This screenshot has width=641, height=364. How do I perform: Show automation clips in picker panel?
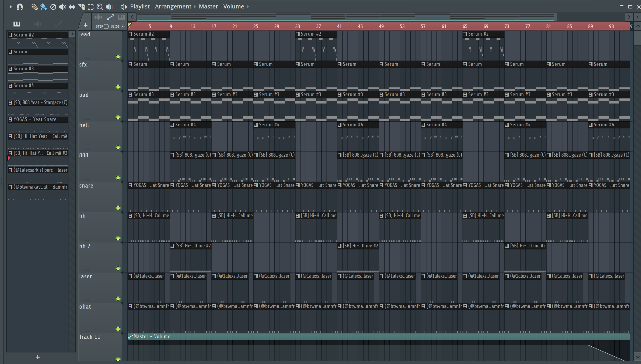pyautogui.click(x=59, y=24)
